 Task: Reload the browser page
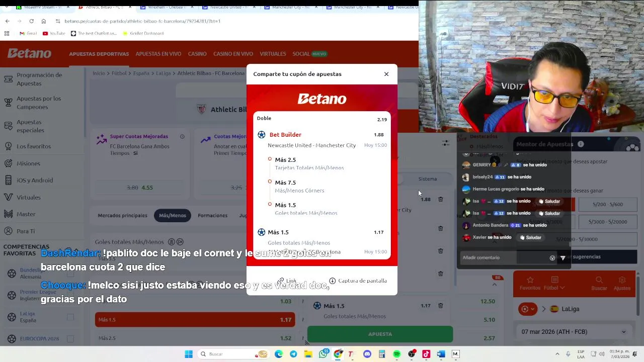31,21
